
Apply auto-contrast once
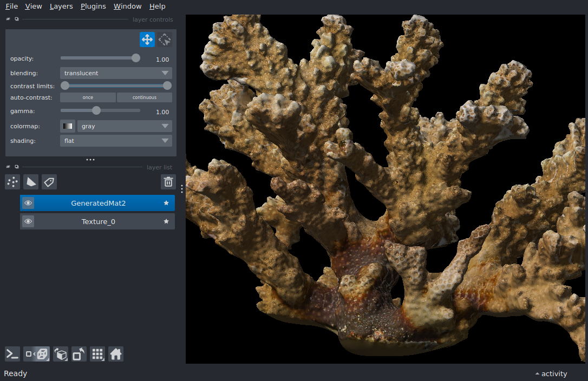pos(88,97)
